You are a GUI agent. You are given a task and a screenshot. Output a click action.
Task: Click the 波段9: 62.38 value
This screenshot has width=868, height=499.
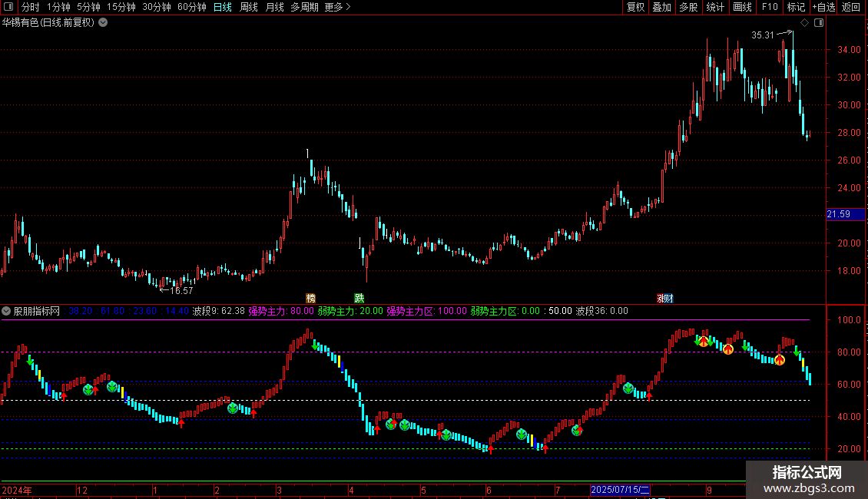[x=219, y=311]
